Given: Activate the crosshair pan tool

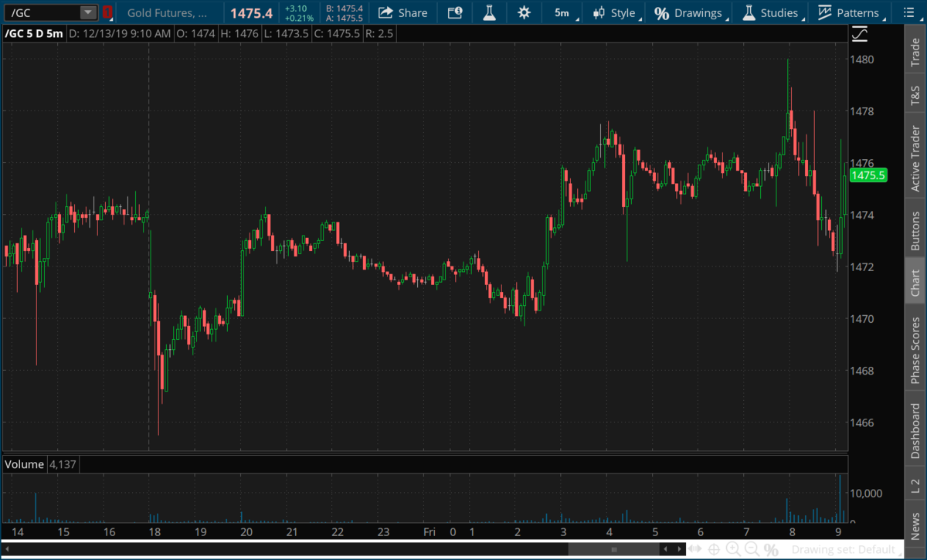Looking at the screenshot, I should point(714,549).
